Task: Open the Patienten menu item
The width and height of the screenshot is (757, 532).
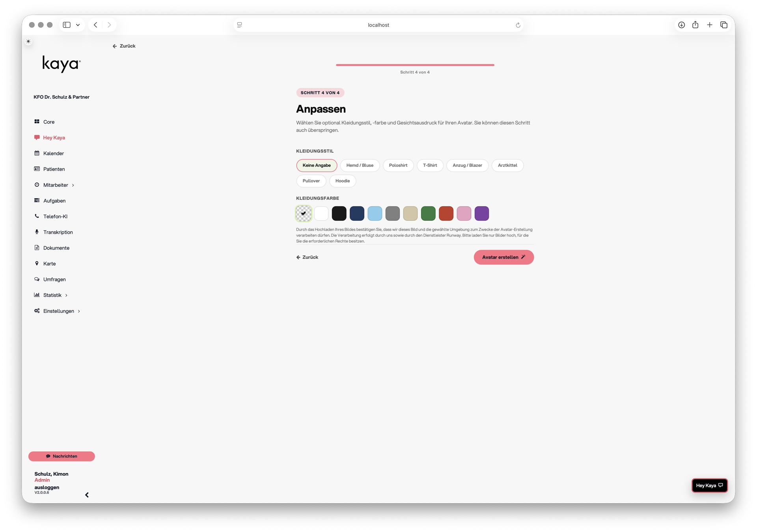Action: 54,169
